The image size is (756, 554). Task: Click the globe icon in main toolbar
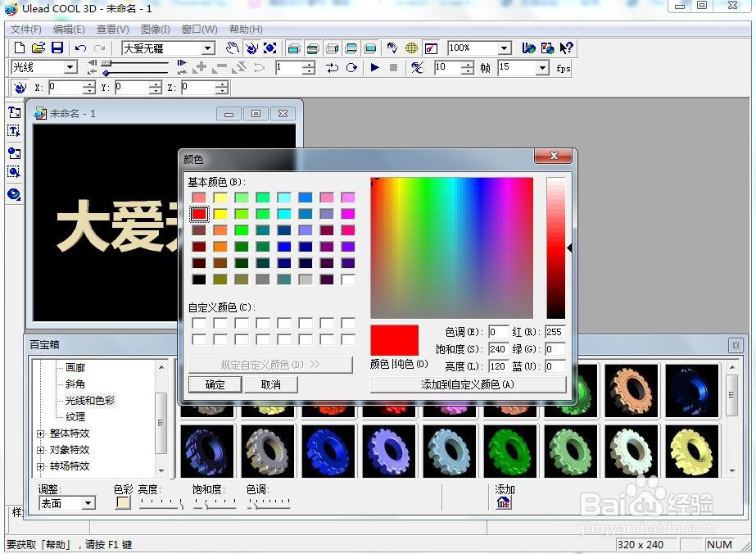coord(411,48)
